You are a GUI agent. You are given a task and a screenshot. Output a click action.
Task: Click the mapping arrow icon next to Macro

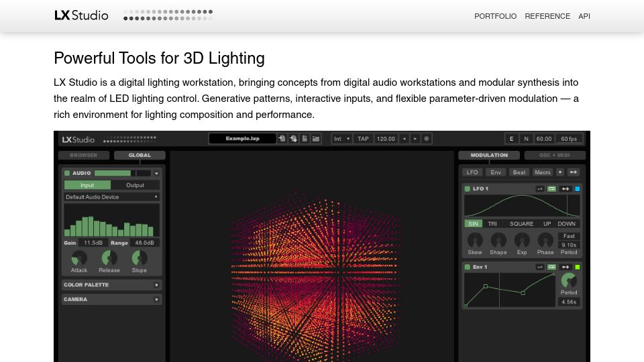[574, 172]
